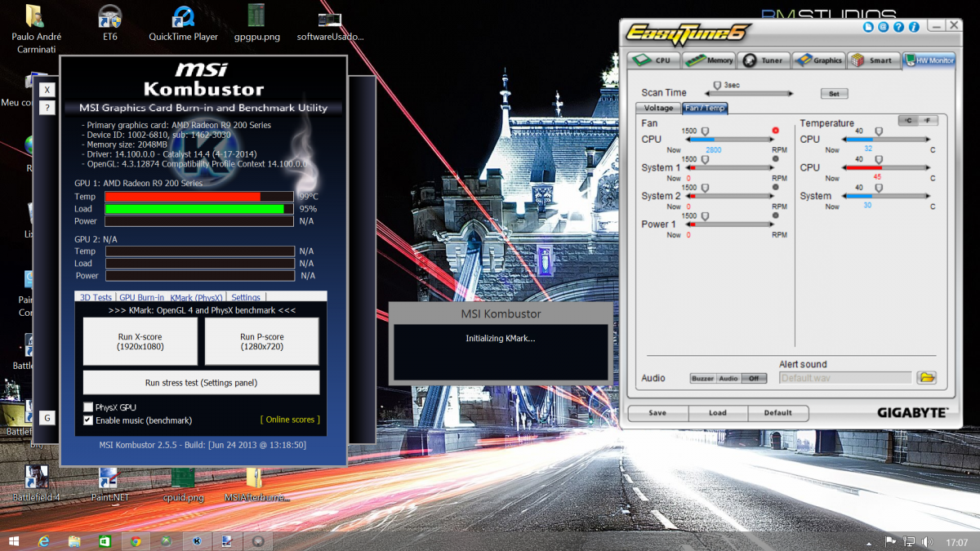Click Kombustor '?' help button
The image size is (980, 551).
point(47,108)
